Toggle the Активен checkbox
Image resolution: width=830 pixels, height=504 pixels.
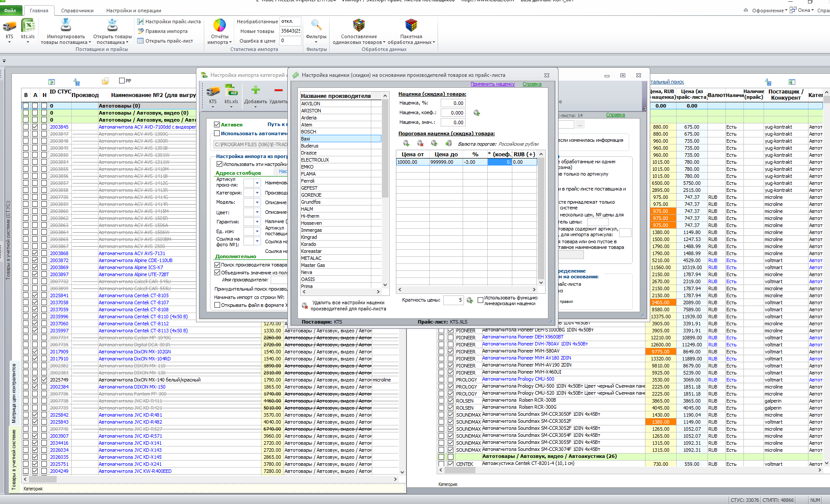tap(217, 125)
